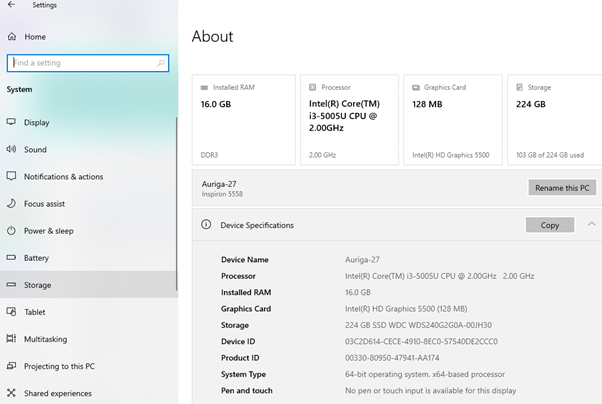602x404 pixels.
Task: Click Intel(R) HD Graphics 5500 (128 MB) value
Action: [x=406, y=309]
